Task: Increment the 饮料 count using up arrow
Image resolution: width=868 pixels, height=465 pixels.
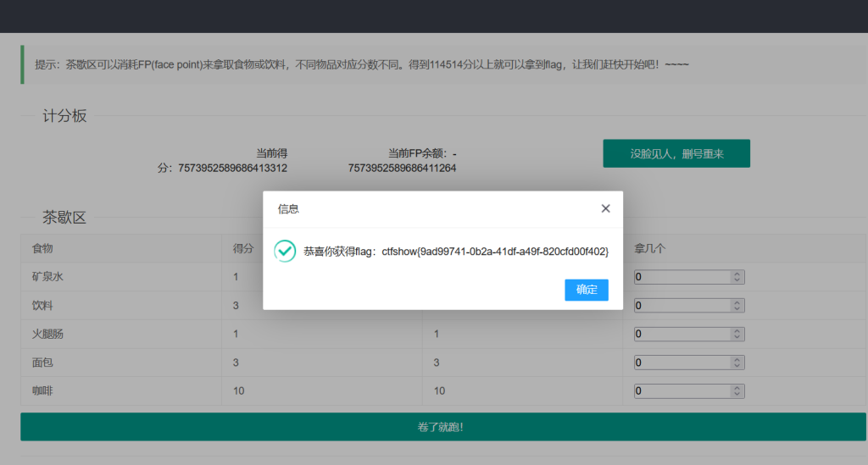Action: (737, 302)
